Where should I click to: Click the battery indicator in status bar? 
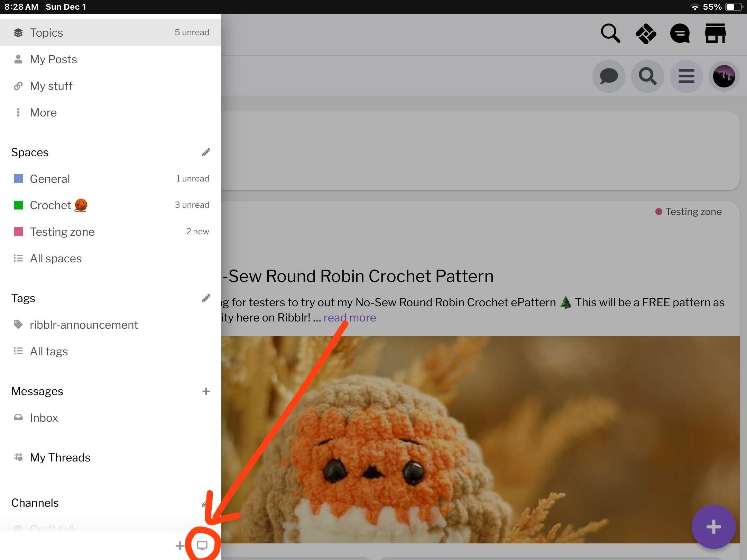click(734, 7)
